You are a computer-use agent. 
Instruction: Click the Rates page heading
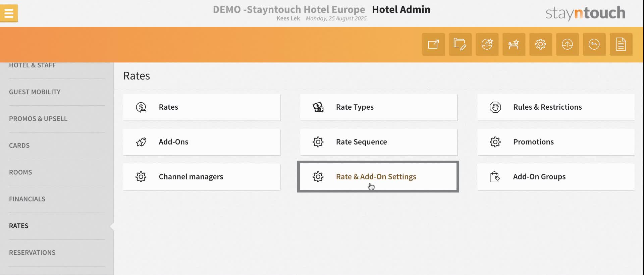(137, 76)
